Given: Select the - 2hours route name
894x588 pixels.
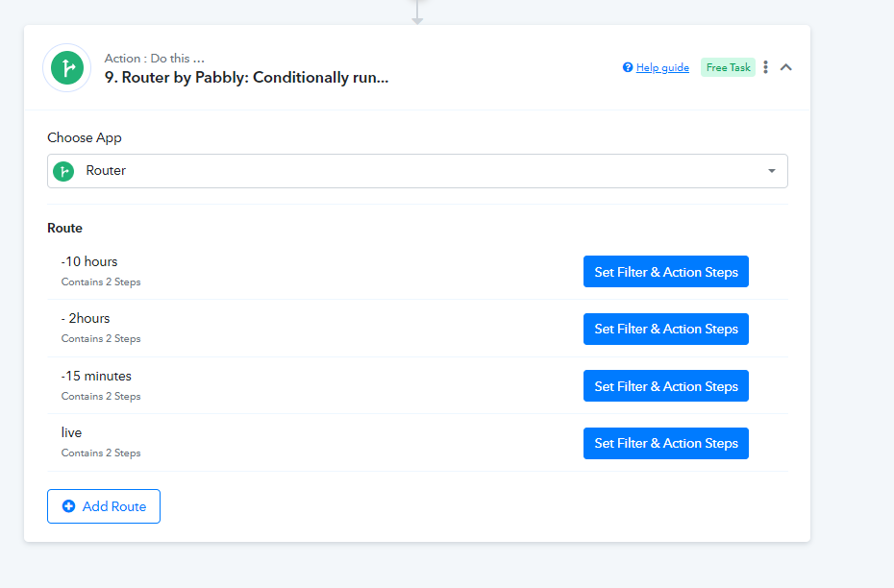Looking at the screenshot, I should pos(86,319).
